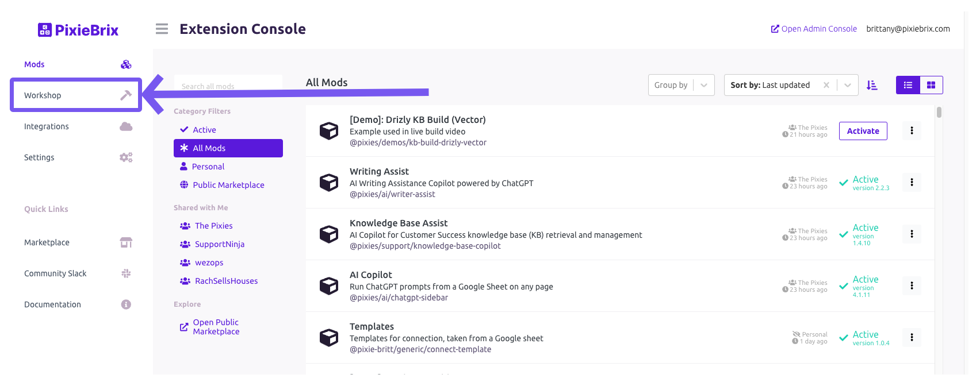Click the 'AI Copilot' mod title
The width and height of the screenshot is (980, 386).
coord(371,275)
